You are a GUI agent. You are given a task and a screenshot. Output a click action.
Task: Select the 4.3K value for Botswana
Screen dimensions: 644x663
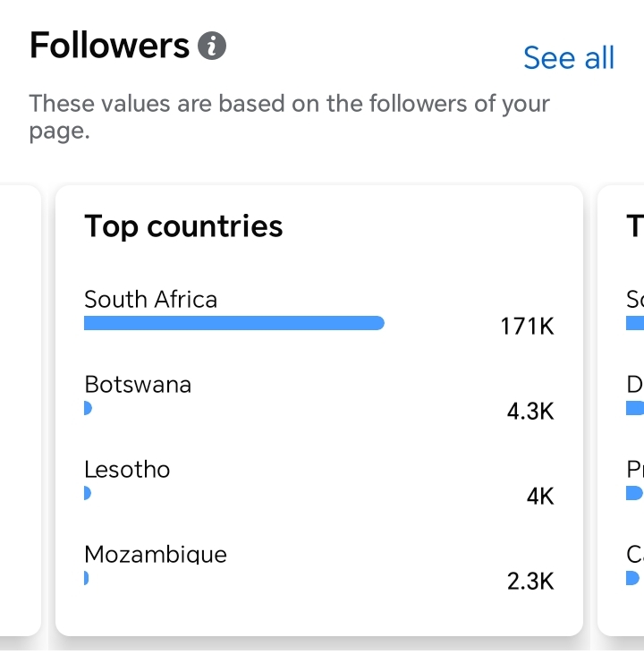pos(530,412)
